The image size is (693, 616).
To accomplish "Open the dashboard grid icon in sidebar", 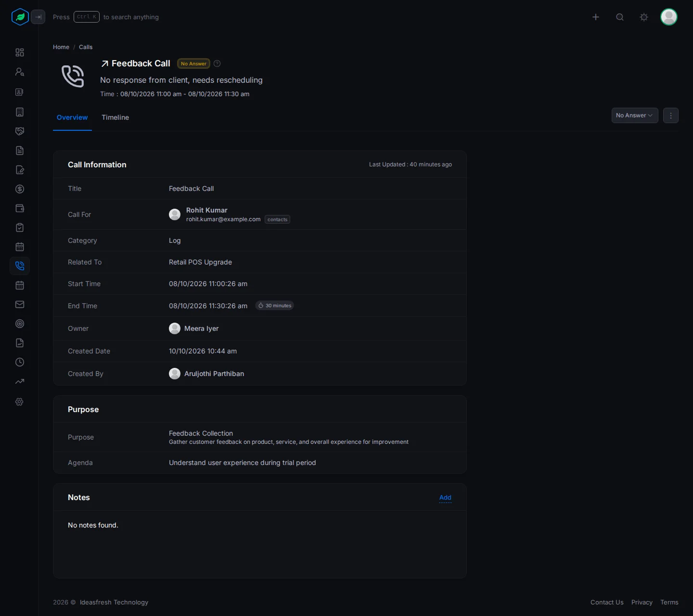I will coord(20,52).
